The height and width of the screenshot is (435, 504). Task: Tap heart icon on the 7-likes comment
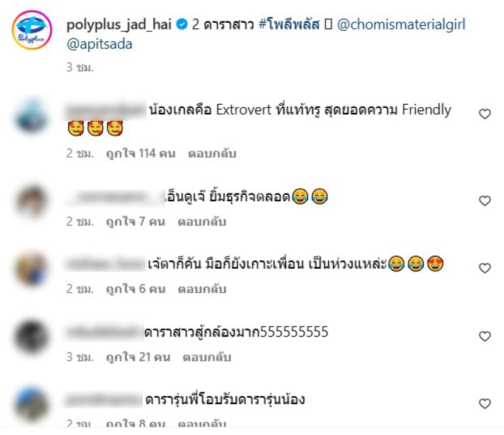pos(484,200)
